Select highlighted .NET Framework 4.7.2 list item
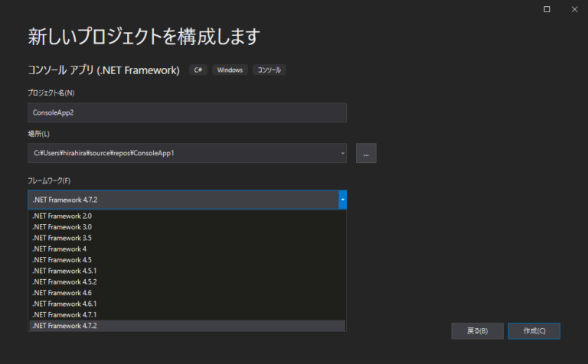This screenshot has height=364, width=588. coord(187,326)
